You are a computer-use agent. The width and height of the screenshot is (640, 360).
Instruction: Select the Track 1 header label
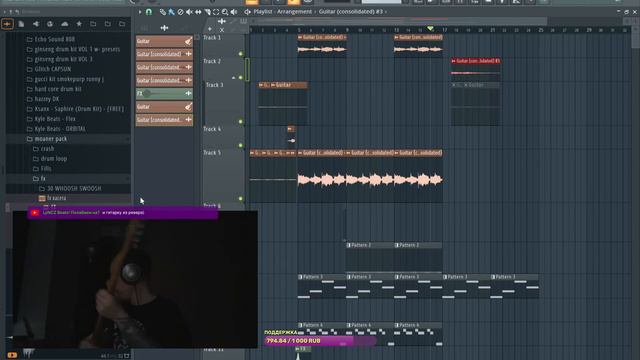[212, 38]
